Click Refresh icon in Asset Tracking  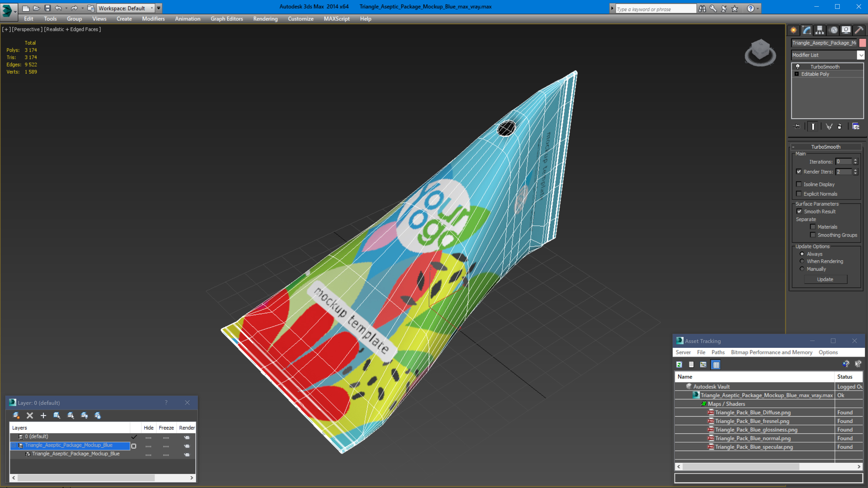(679, 364)
